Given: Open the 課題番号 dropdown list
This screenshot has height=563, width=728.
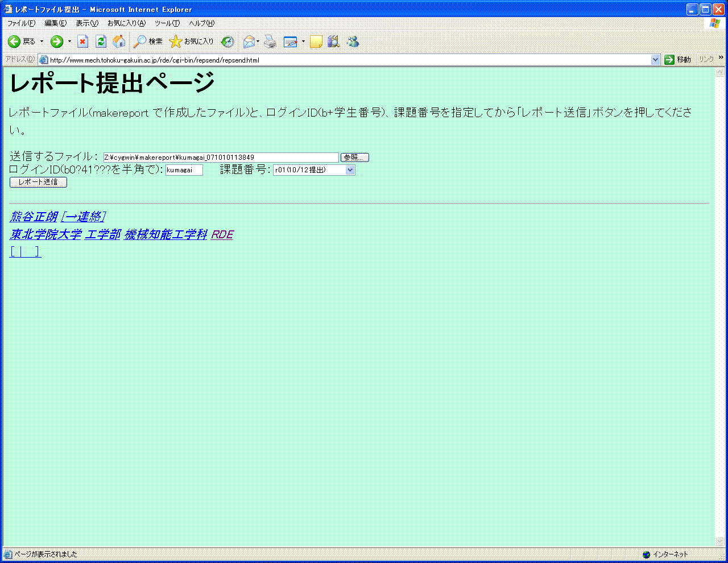Looking at the screenshot, I should click(x=350, y=170).
